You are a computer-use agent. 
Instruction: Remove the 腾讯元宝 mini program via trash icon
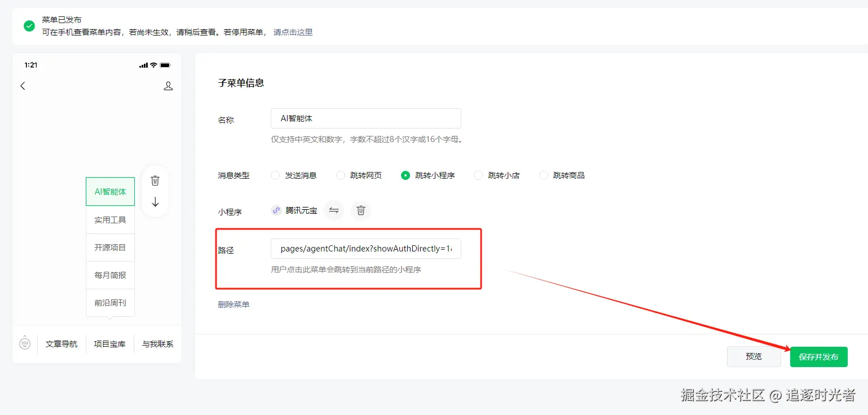point(361,210)
